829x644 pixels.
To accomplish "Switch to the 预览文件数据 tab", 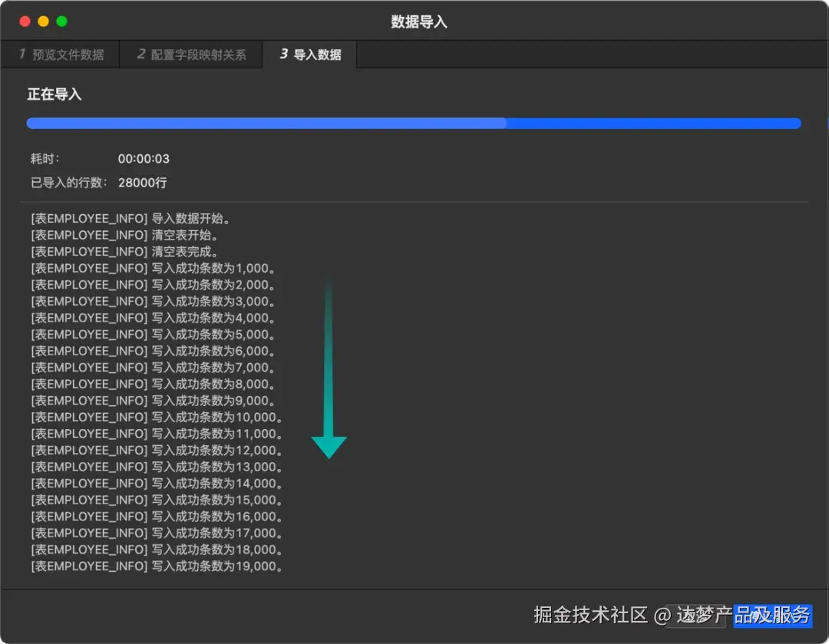I will tap(59, 54).
